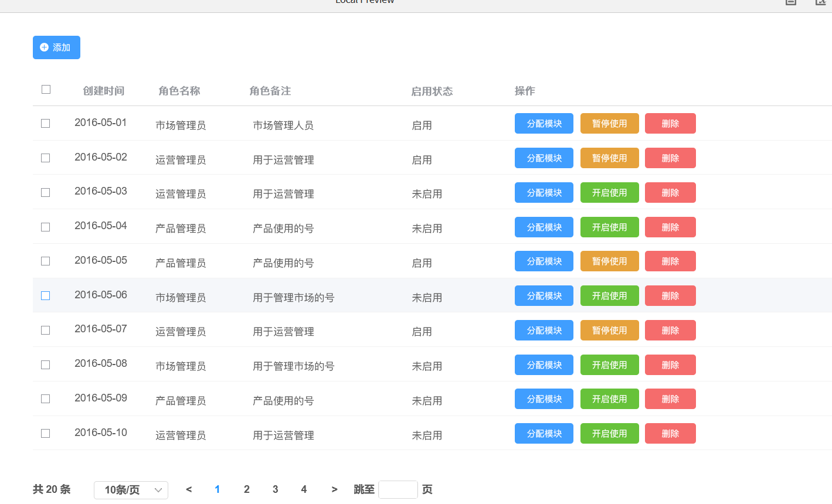The image size is (832, 504).
Task: Click 分配模块 for the 2016-05-01 row
Action: tap(544, 124)
